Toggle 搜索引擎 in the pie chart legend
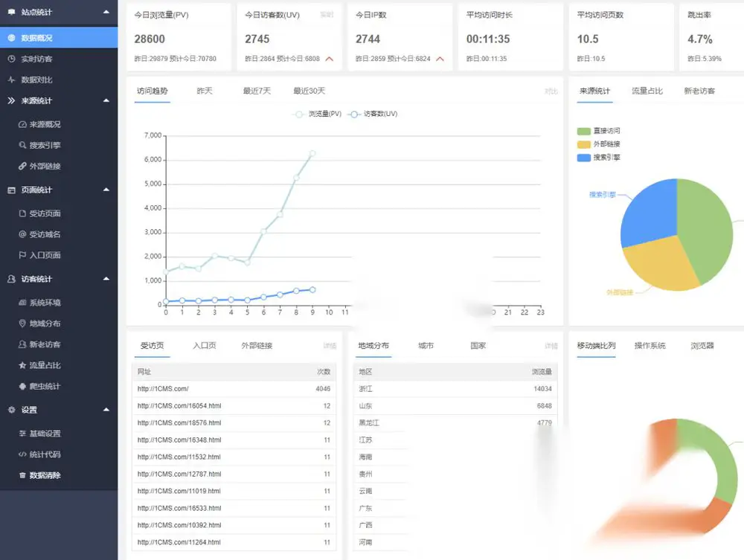 click(x=598, y=158)
